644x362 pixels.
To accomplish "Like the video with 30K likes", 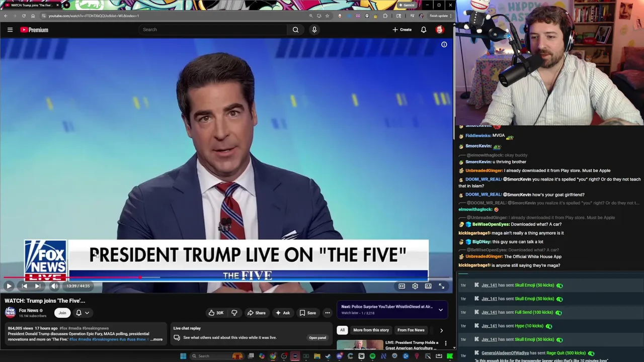I will [215, 313].
